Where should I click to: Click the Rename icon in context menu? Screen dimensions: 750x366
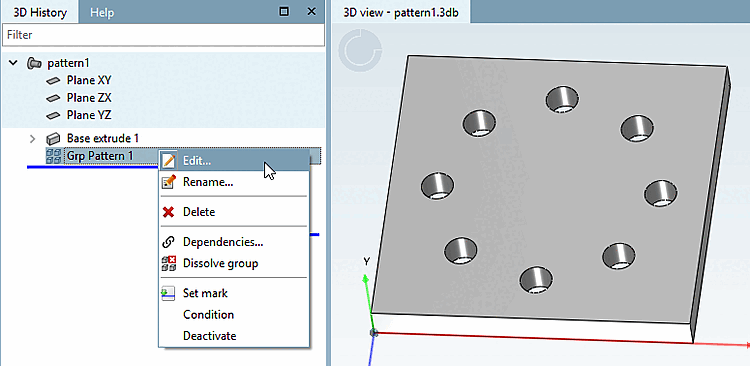(168, 182)
